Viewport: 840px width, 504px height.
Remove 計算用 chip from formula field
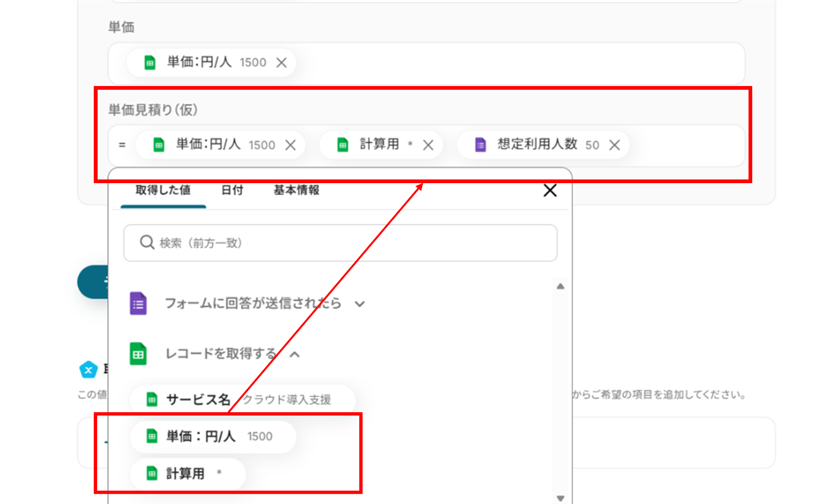[x=428, y=145]
